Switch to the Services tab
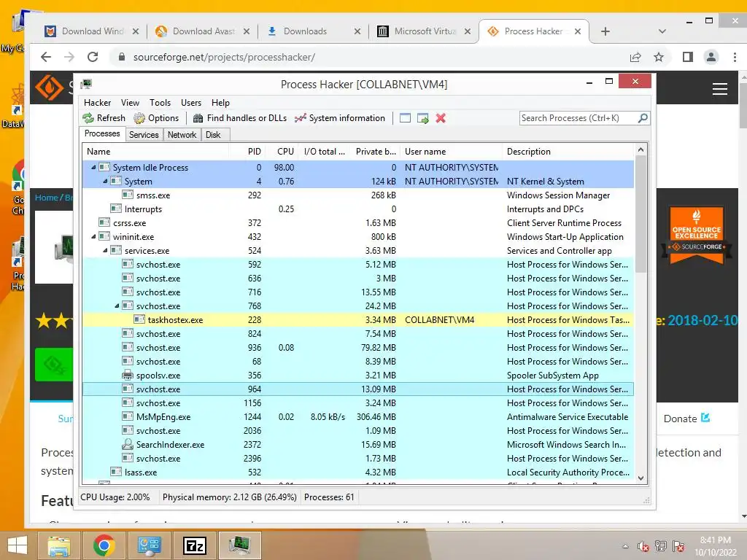Image resolution: width=747 pixels, height=560 pixels. (144, 135)
